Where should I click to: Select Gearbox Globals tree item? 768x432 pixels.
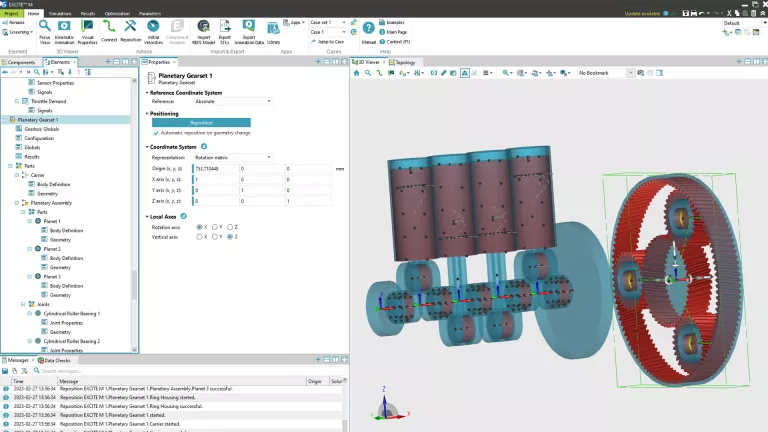pos(42,129)
